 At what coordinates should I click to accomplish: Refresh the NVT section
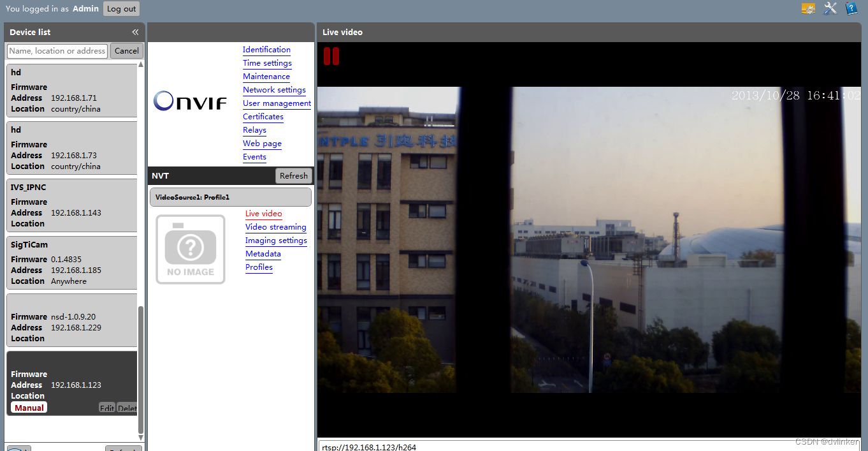pyautogui.click(x=294, y=176)
